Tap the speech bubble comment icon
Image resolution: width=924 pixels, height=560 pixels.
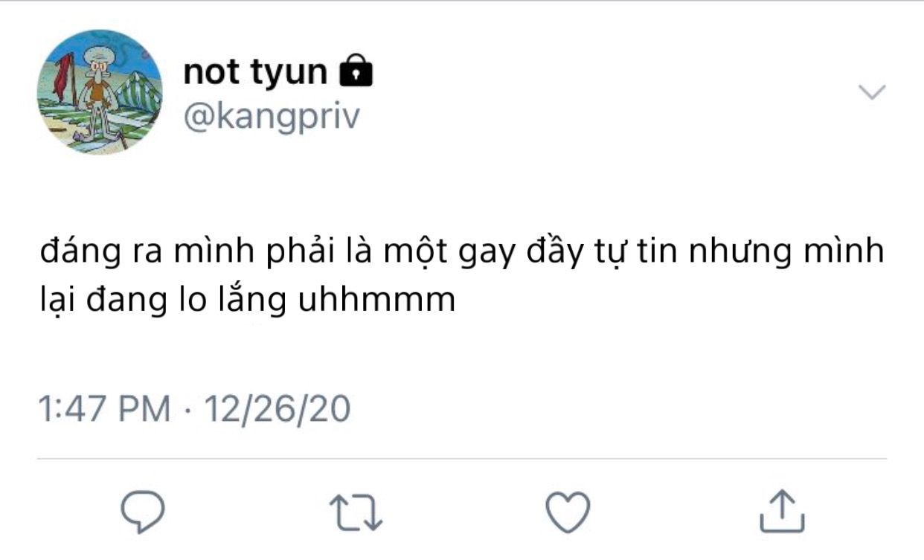tap(142, 512)
